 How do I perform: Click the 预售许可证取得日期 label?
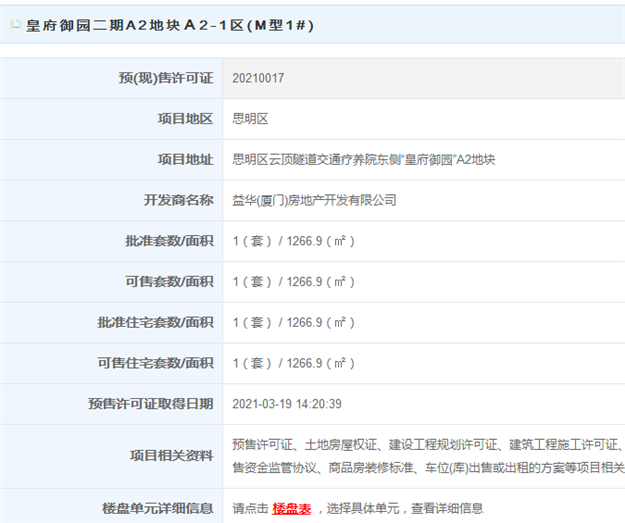[x=151, y=403]
